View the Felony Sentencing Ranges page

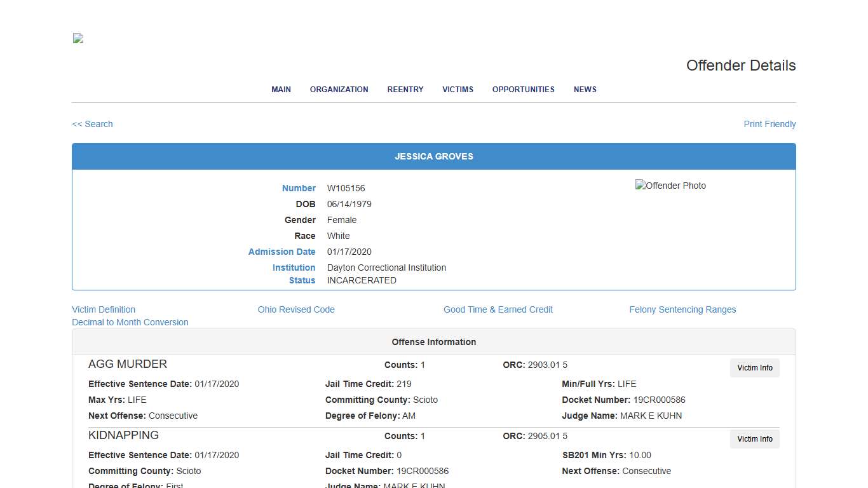point(682,309)
